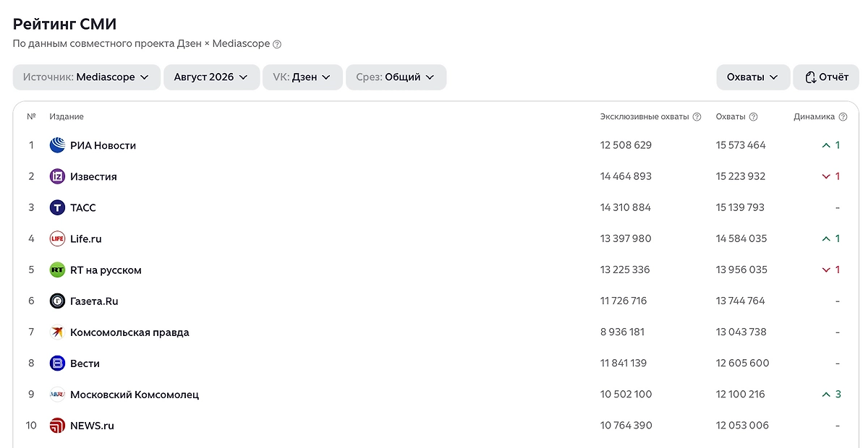
Task: Click the down-1 dynamics for Известия
Action: pos(831,176)
